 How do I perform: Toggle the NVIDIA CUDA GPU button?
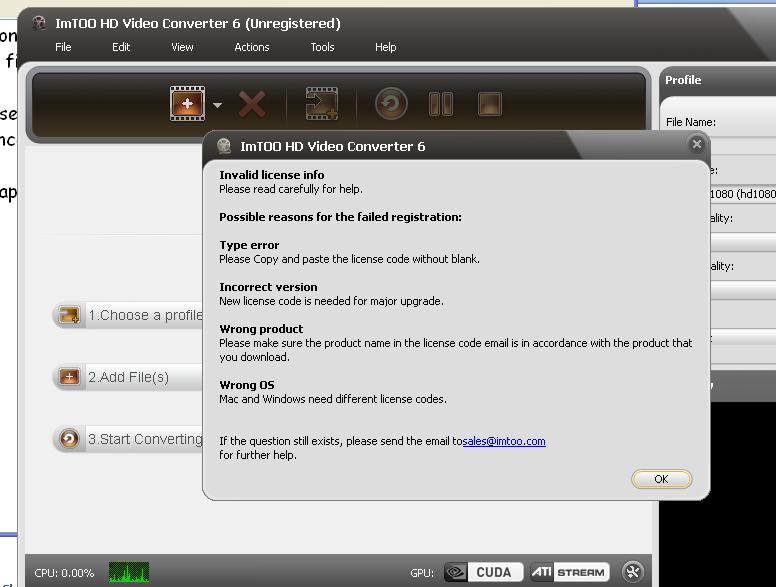click(x=484, y=572)
